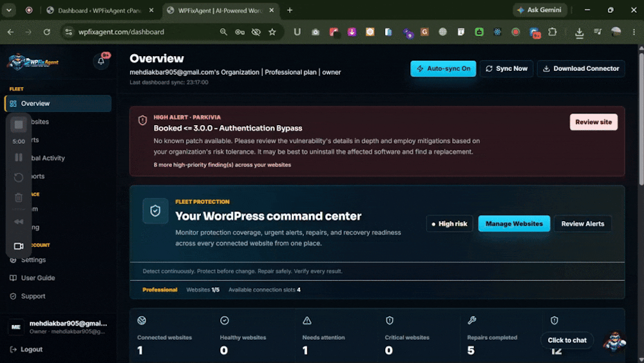644x363 pixels.
Task: Open the Click to chat bubble
Action: pyautogui.click(x=567, y=340)
